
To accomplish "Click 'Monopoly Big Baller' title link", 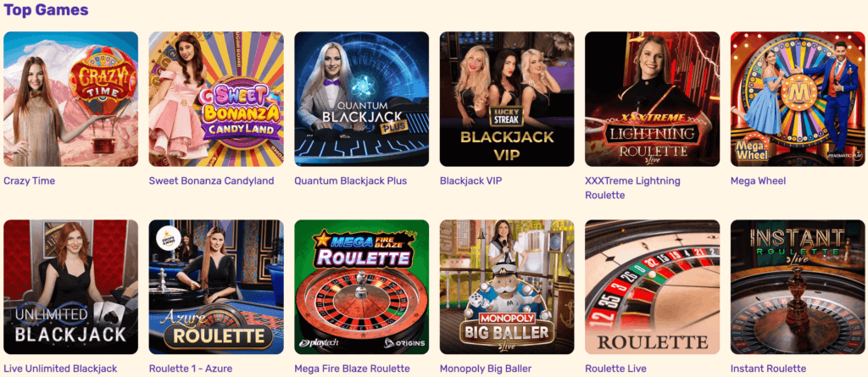I will pyautogui.click(x=486, y=369).
